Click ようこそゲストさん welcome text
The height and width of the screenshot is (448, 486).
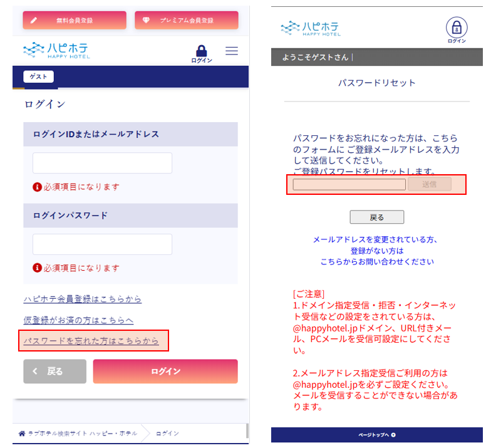point(315,57)
